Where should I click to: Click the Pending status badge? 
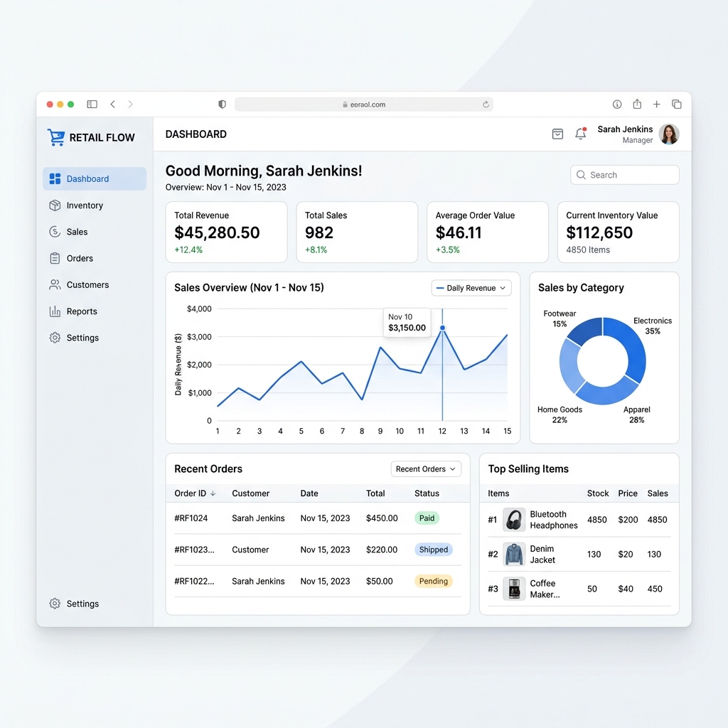(x=433, y=582)
